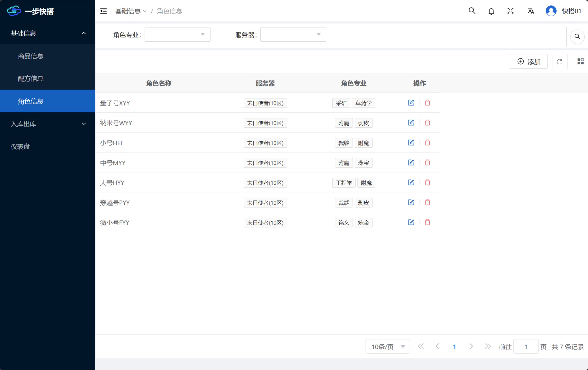Go to the first page
The image size is (588, 370).
421,346
